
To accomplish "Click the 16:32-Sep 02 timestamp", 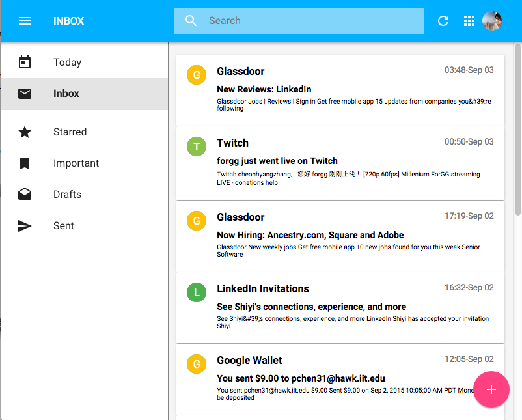I will pyautogui.click(x=469, y=287).
